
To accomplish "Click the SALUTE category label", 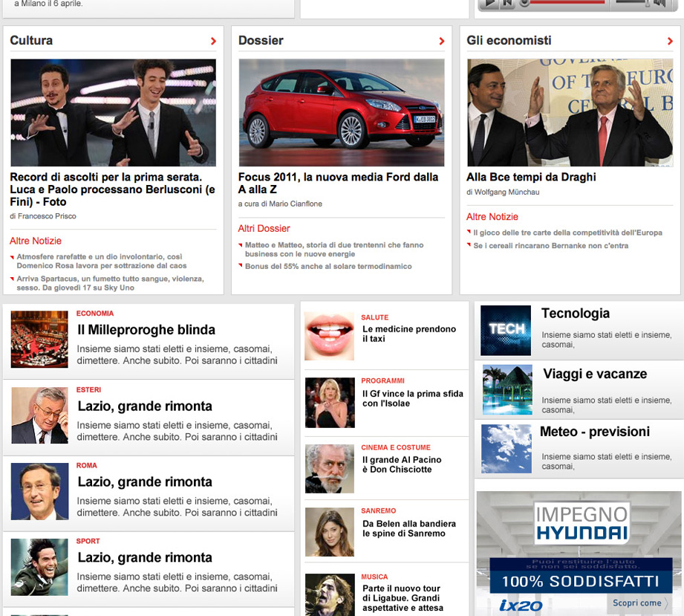I will pyautogui.click(x=375, y=318).
